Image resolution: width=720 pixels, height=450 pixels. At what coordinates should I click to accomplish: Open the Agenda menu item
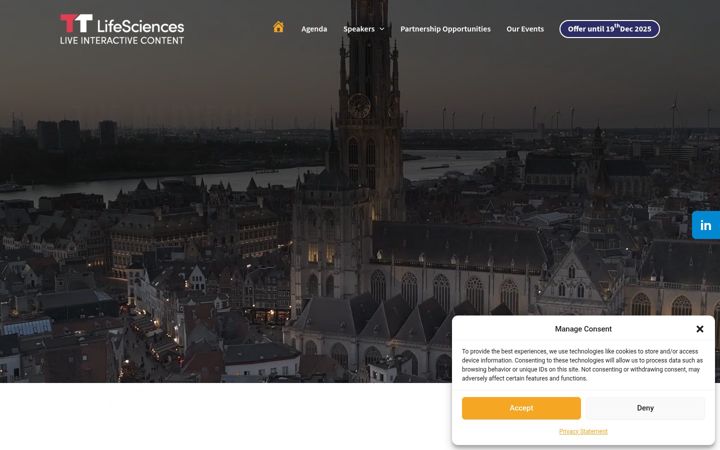pos(314,29)
